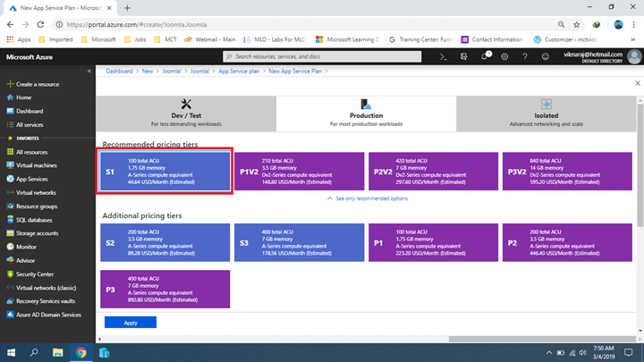Choose the S3 pricing tier
Screen dimensions: 644x362
click(299, 242)
